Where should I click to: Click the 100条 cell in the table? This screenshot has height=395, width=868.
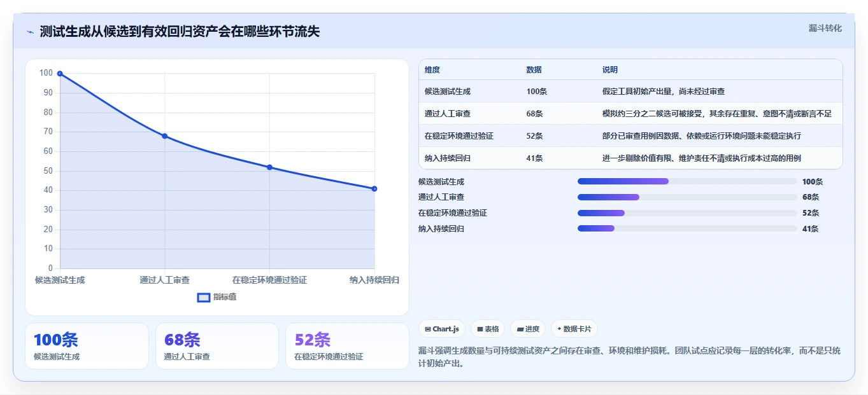click(537, 92)
